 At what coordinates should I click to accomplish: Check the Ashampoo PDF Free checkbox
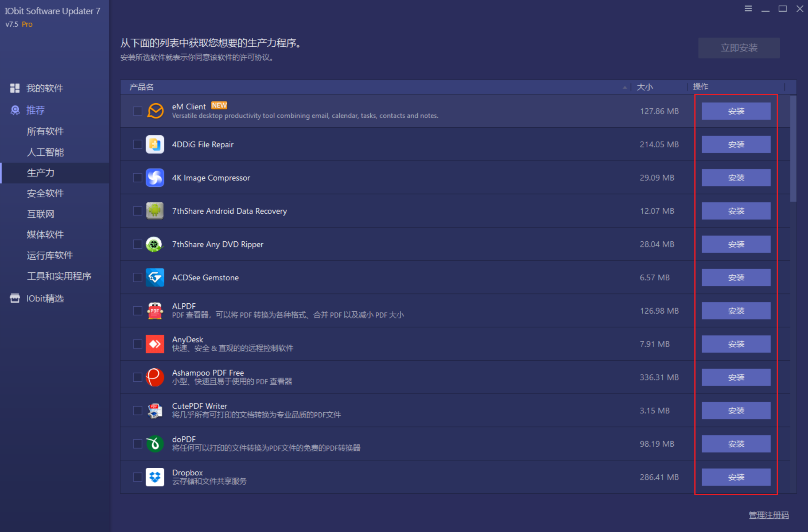point(137,377)
